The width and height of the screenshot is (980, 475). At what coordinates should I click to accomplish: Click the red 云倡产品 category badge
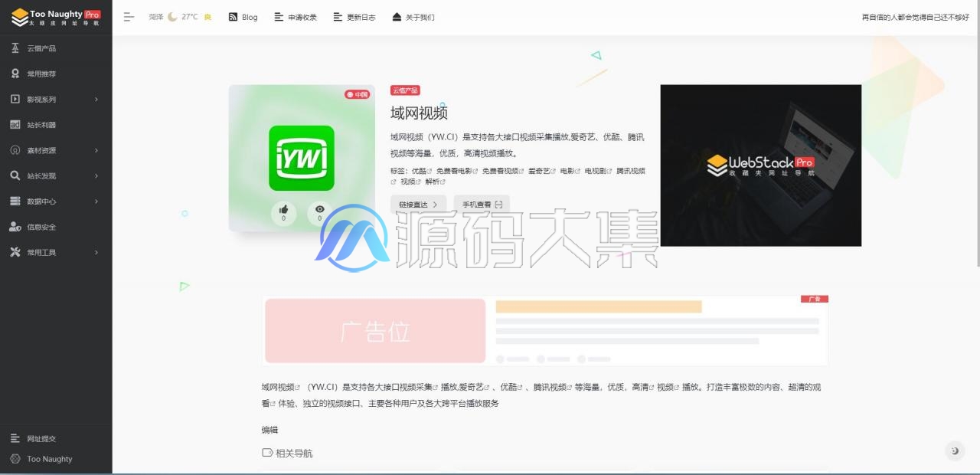405,90
